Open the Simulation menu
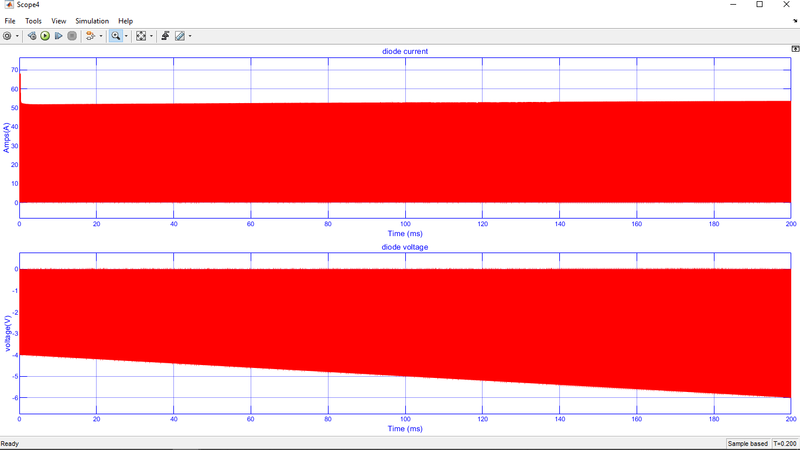Screen dimensions: 800x450 point(92,21)
